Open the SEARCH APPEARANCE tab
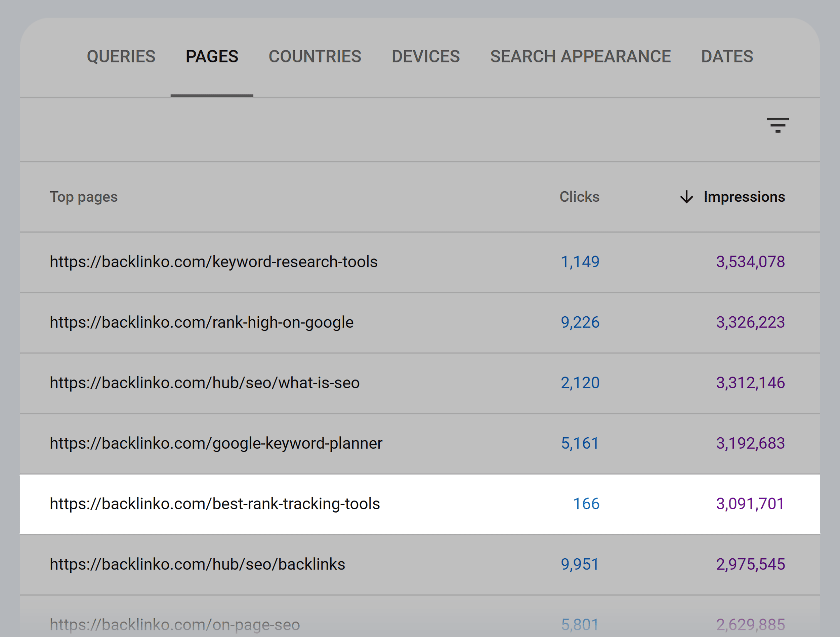 581,56
